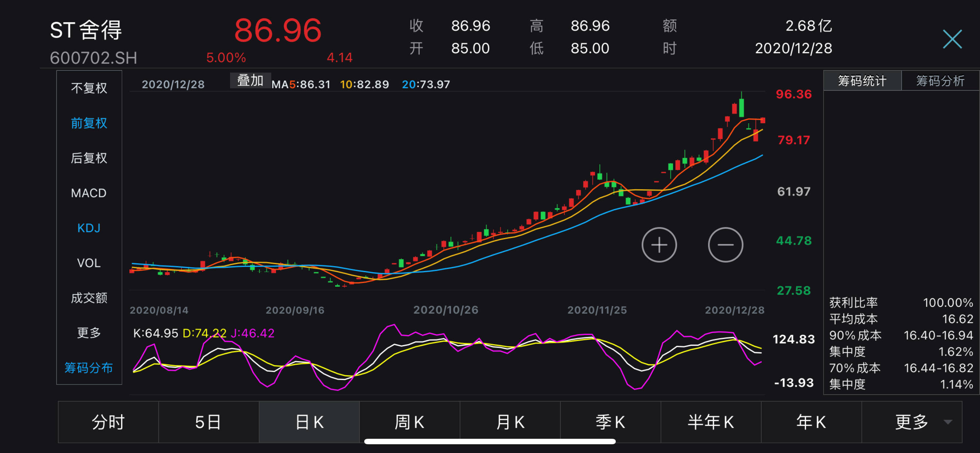
Task: Select the 季K period tab
Action: (x=610, y=422)
